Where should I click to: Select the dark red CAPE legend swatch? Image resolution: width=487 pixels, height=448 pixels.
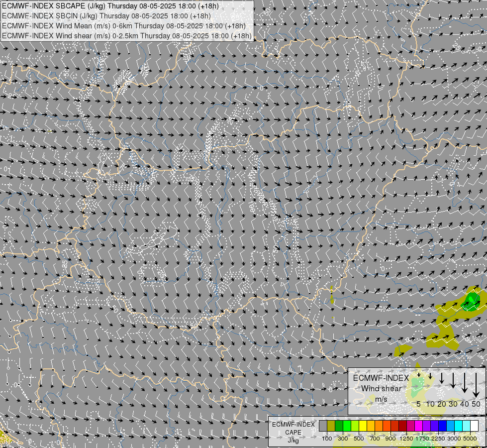[x=403, y=426]
